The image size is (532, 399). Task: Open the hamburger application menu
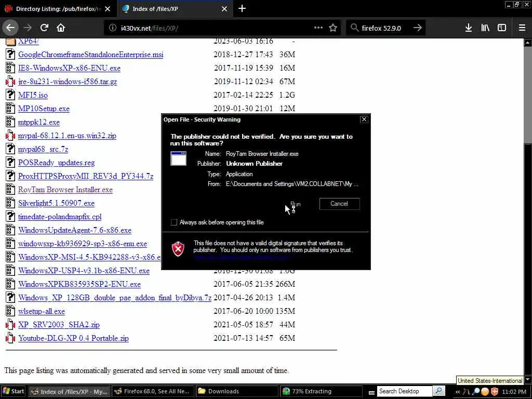[x=522, y=28]
